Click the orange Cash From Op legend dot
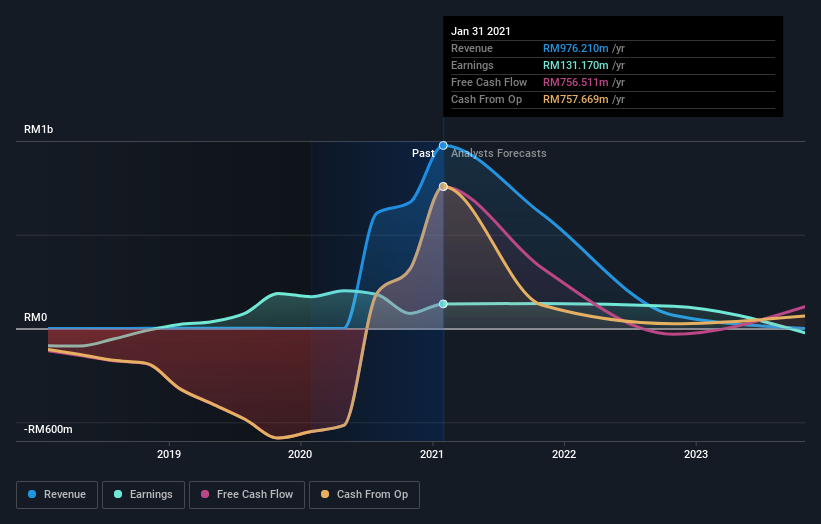Image resolution: width=821 pixels, height=524 pixels. [325, 494]
